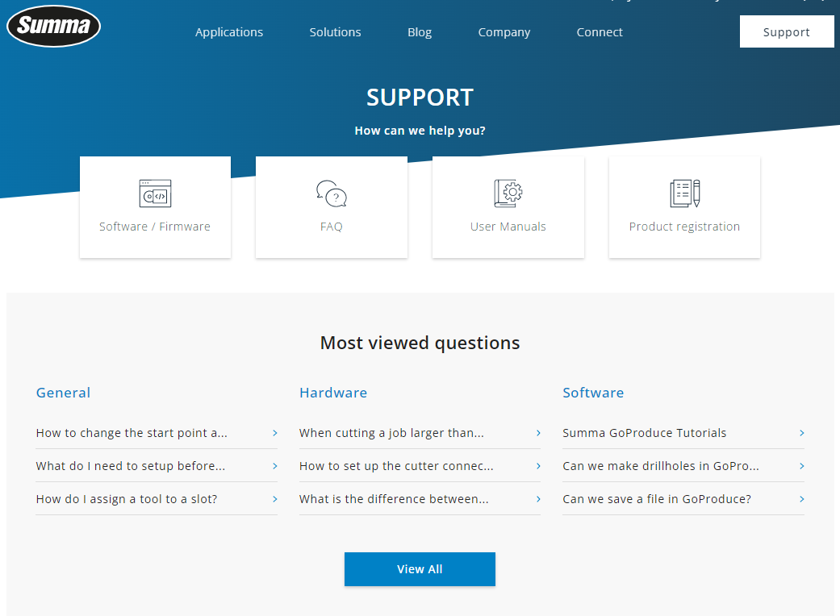Screen dimensions: 840x616
Task: Click the Product registration document pencil icon
Action: pos(684,194)
